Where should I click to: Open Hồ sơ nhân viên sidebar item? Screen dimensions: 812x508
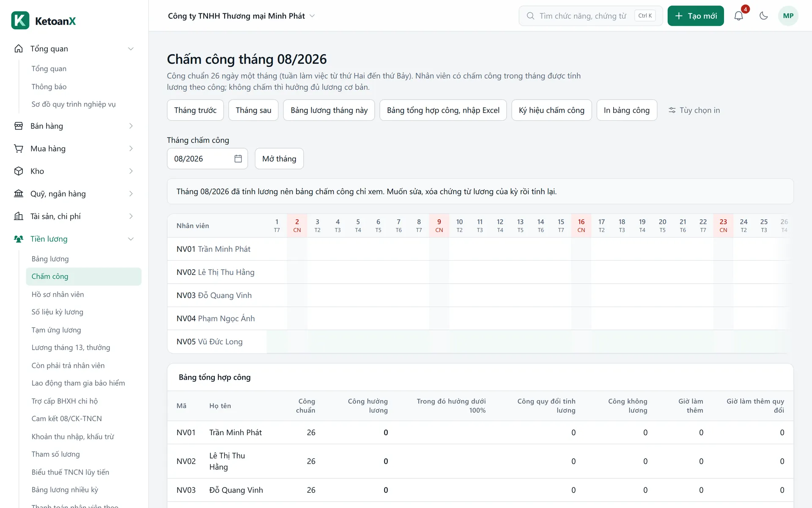pyautogui.click(x=84, y=294)
